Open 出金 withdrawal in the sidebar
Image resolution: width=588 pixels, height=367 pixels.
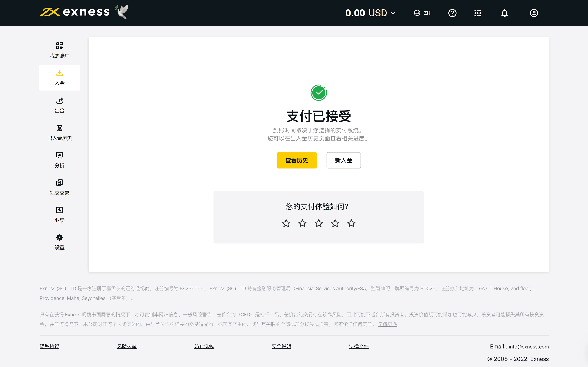coord(60,105)
